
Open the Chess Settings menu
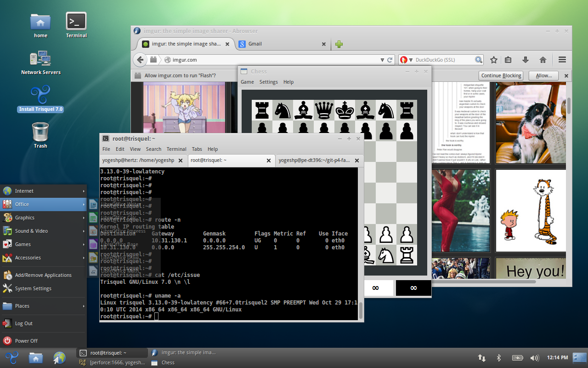point(269,82)
